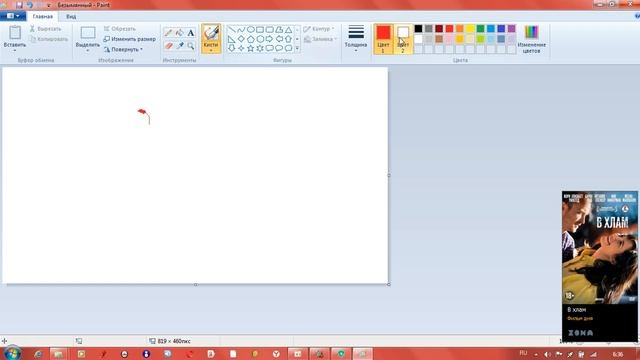Open the Fill (Заливка) dropdown
Viewport: 640px width, 360px height.
click(x=320, y=39)
